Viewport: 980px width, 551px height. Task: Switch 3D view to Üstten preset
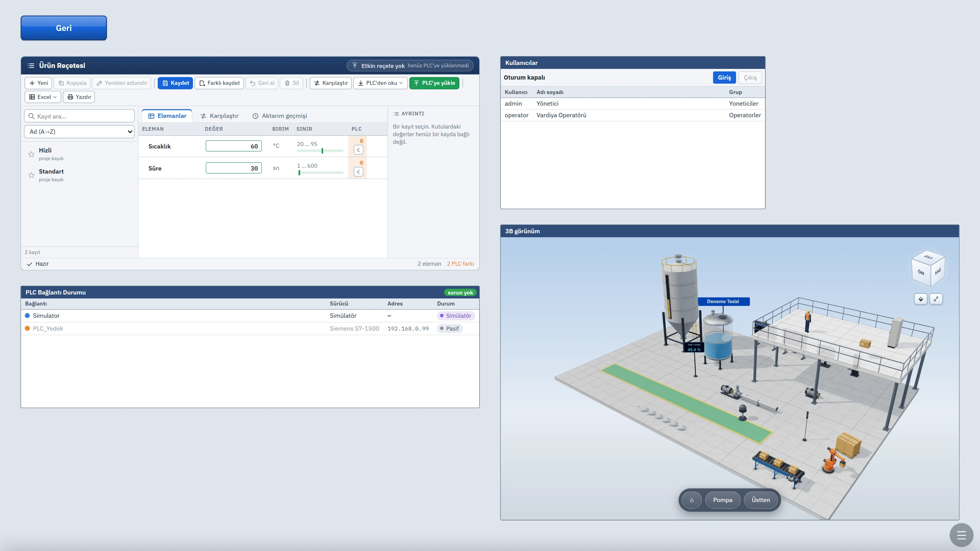760,500
